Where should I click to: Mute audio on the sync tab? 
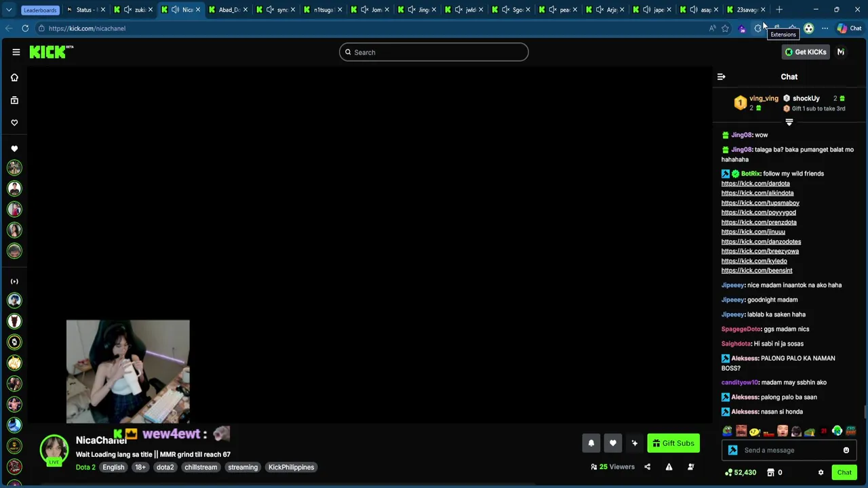click(270, 9)
